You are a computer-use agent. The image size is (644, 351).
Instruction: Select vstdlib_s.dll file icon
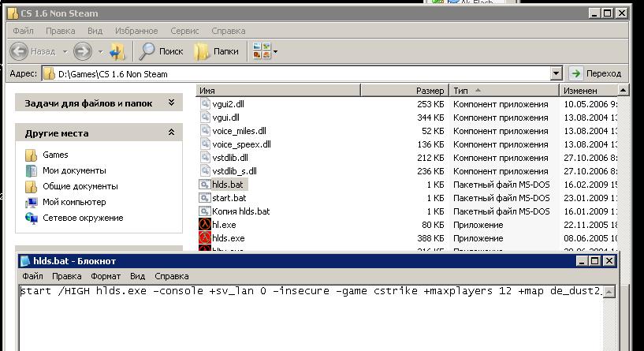coord(205,170)
